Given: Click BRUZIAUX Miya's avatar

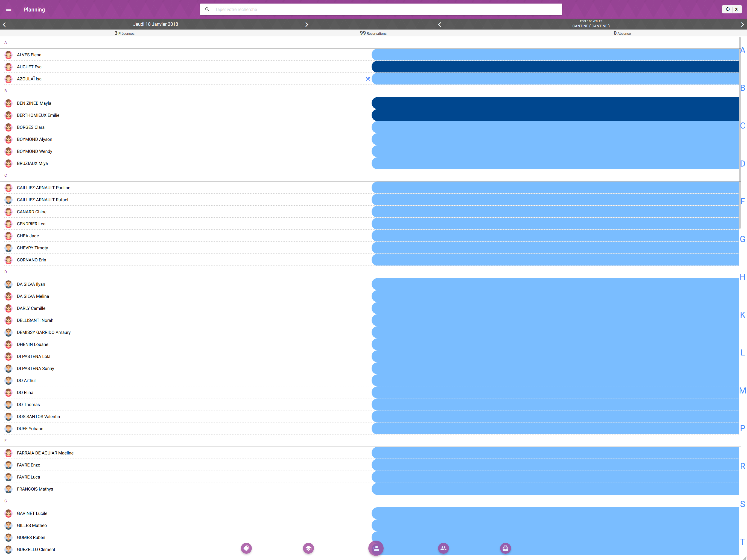Looking at the screenshot, I should coord(9,164).
